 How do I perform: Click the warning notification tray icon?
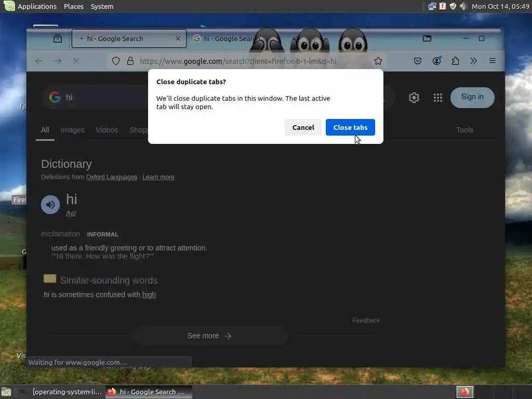(443, 6)
